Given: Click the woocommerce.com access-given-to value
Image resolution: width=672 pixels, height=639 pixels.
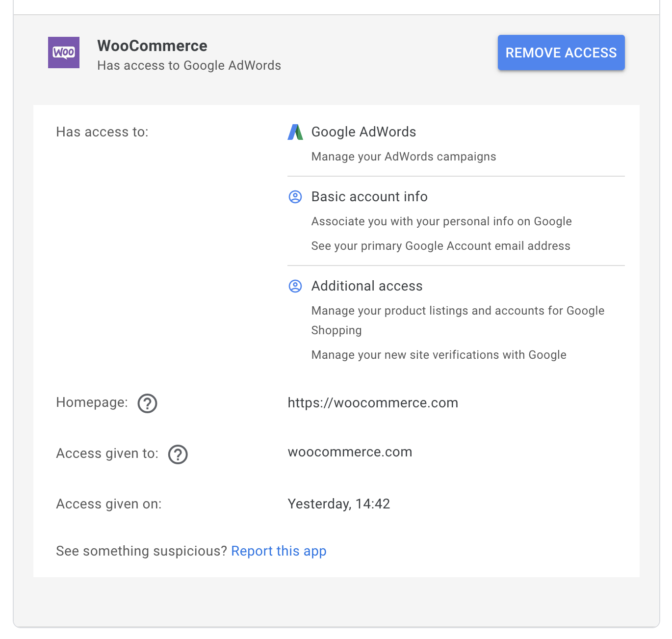Looking at the screenshot, I should click(350, 452).
